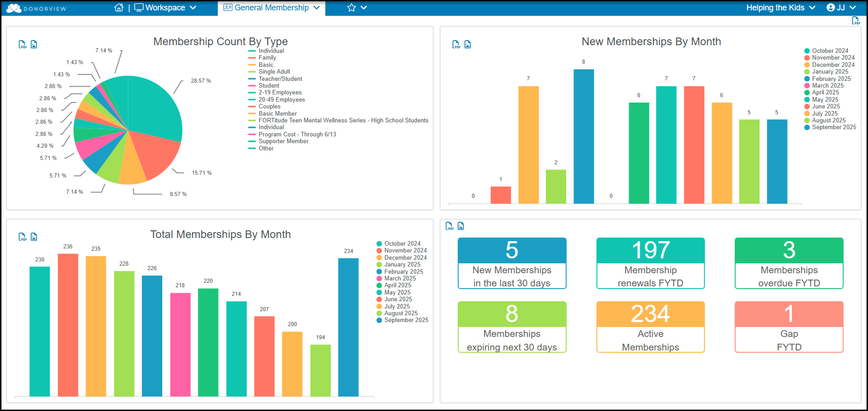Image resolution: width=868 pixels, height=411 pixels.
Task: Click the tallest bar, 236, in the Total Memberships chart
Action: tap(68, 325)
